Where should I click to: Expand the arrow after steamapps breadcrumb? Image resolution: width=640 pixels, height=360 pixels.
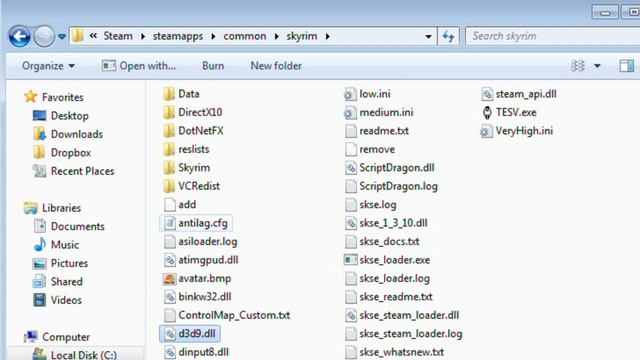pyautogui.click(x=213, y=36)
